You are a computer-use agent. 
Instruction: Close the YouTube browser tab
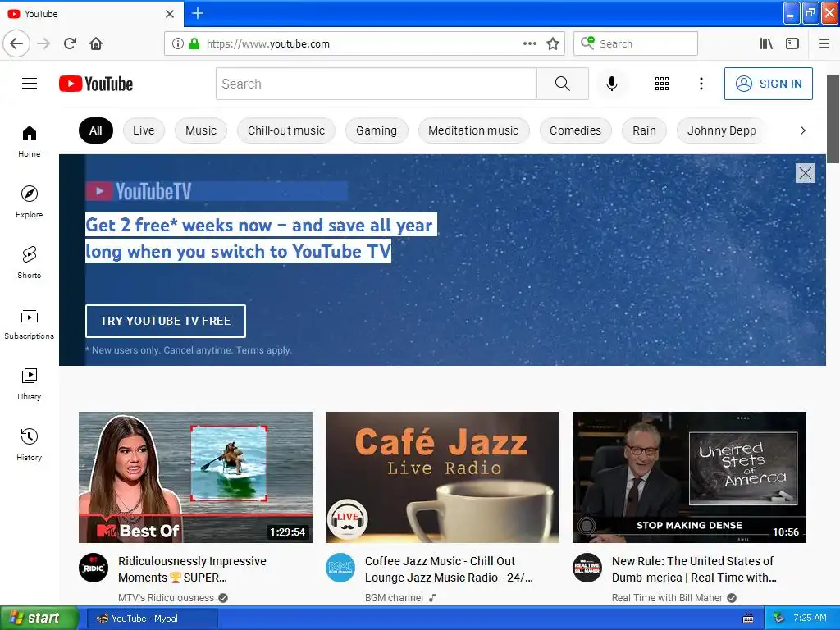pyautogui.click(x=170, y=13)
